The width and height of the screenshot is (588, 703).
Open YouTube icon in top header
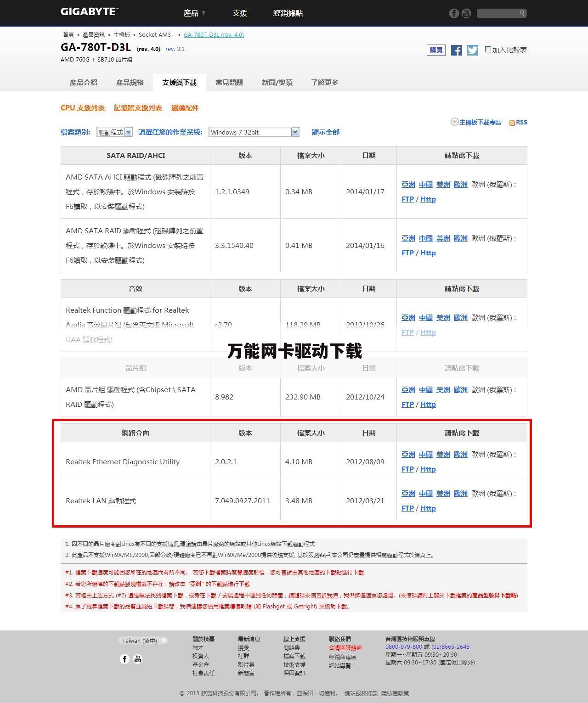click(466, 13)
